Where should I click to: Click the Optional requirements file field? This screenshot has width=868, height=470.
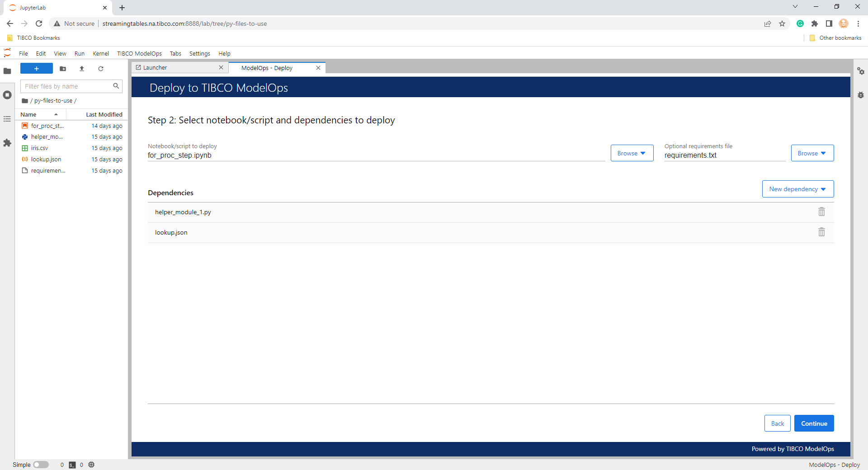pos(725,155)
